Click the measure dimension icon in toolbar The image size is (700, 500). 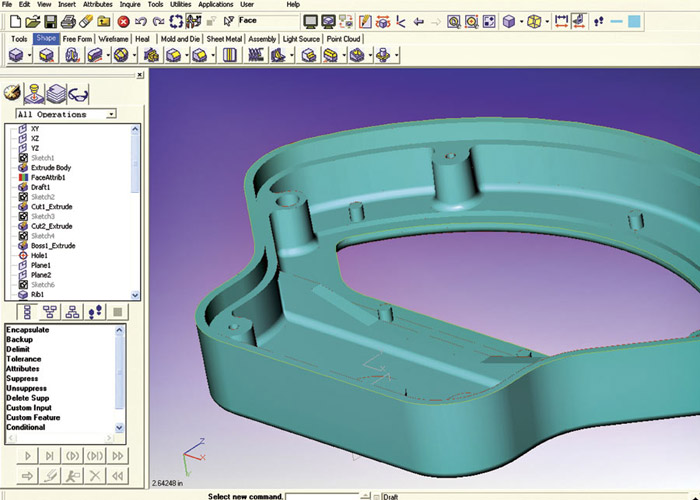point(563,20)
